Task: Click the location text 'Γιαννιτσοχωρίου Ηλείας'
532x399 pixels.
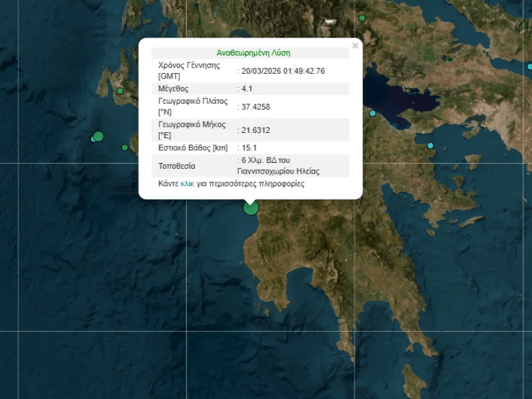Action: (x=283, y=171)
